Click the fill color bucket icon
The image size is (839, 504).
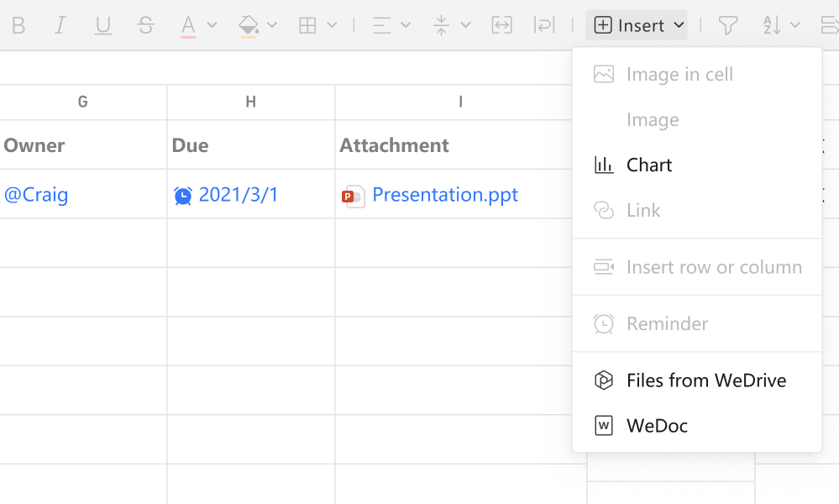click(x=249, y=26)
